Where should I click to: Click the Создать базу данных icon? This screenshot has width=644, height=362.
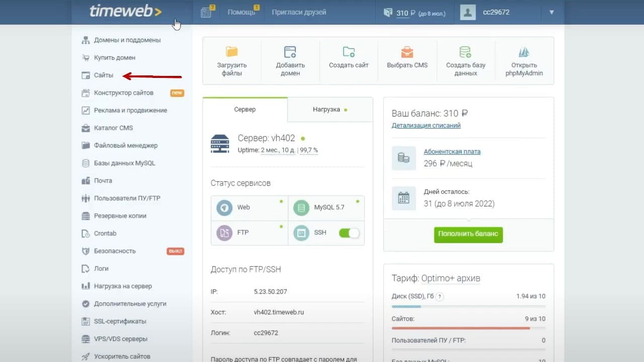coord(465,51)
